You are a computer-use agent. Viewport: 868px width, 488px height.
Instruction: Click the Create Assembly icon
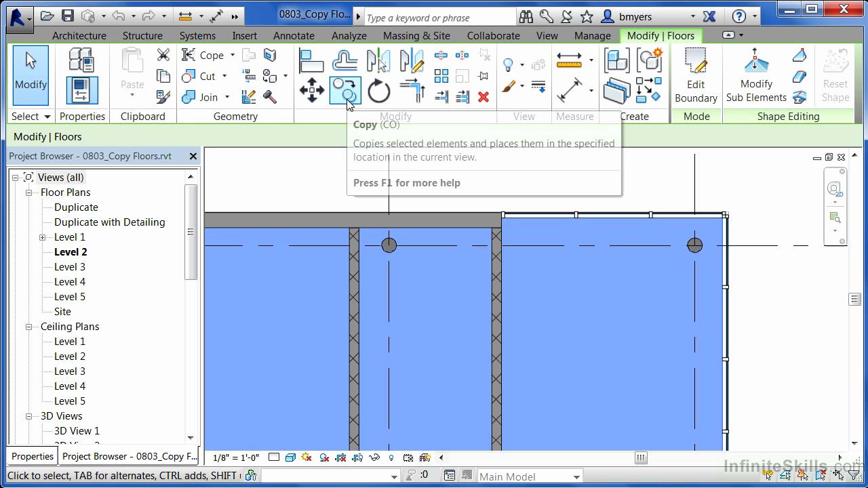(616, 61)
